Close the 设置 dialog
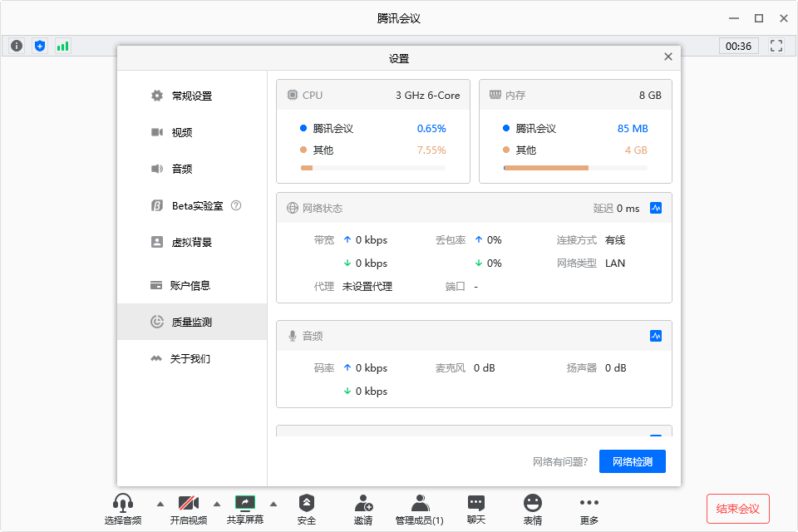 point(668,57)
